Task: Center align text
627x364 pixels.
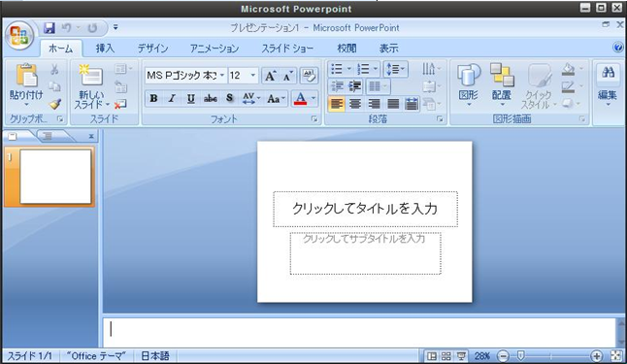Action: pyautogui.click(x=355, y=105)
